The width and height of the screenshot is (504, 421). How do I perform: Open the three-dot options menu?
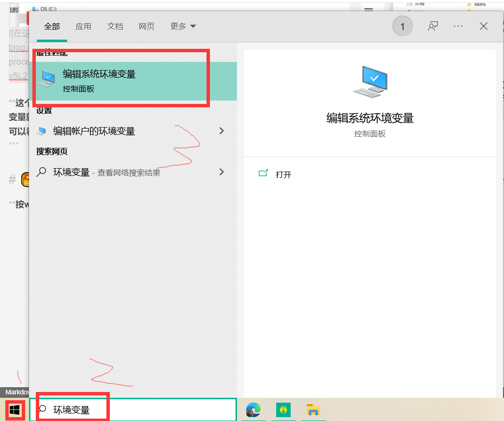tap(458, 26)
